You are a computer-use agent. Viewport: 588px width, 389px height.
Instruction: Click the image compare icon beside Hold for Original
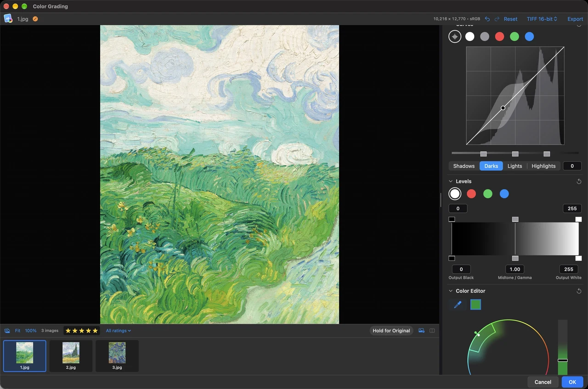422,331
